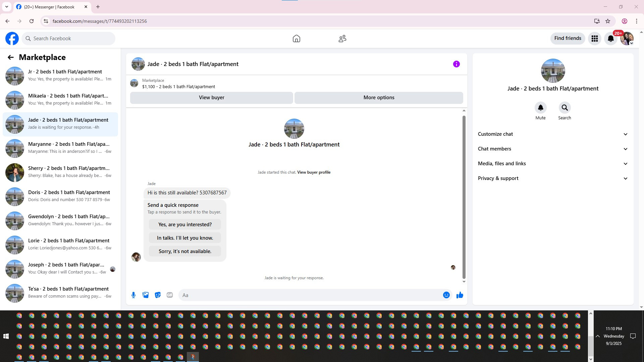The image size is (644, 362).
Task: Open Sherry conversation
Action: 60,172
